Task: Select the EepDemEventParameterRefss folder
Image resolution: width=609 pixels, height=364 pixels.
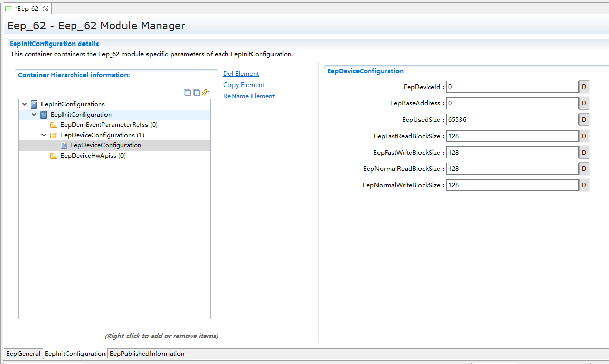Action: click(104, 125)
